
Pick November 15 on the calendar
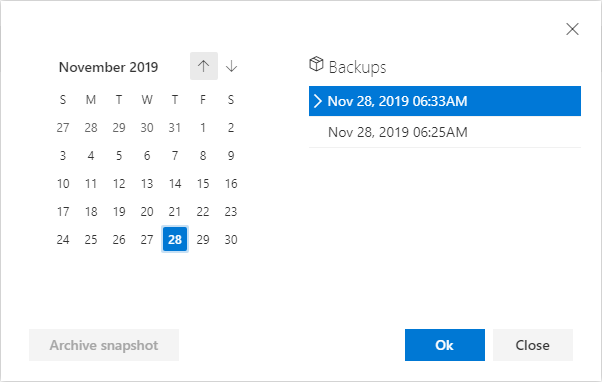[203, 184]
